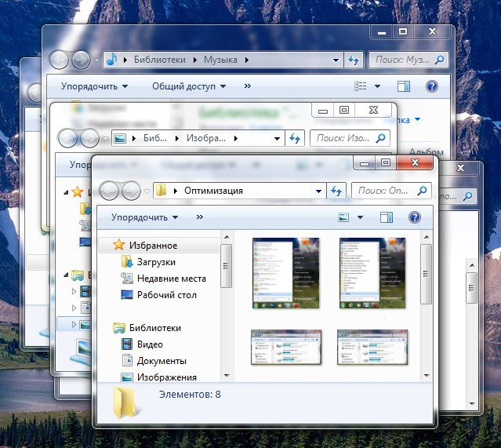501x448 pixels.
Task: Refresh the Музыка window
Action: point(354,60)
